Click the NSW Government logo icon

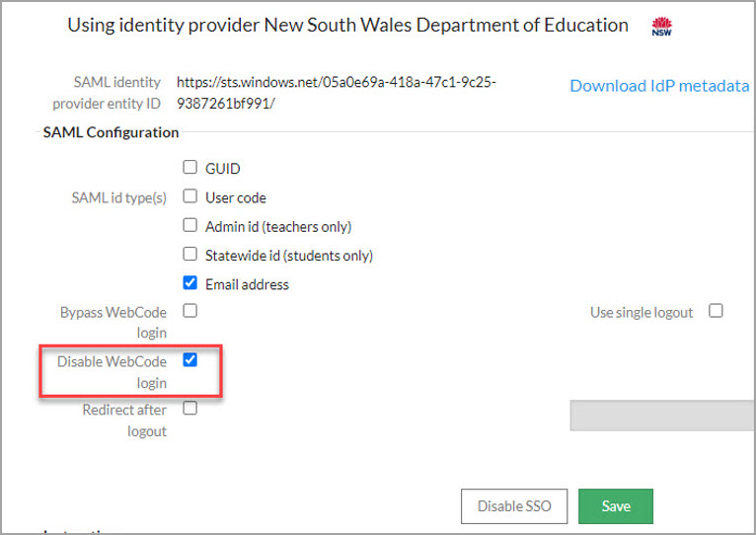pos(661,27)
